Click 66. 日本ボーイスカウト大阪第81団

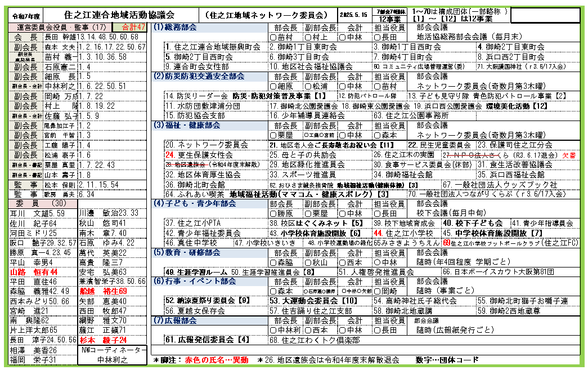click(499, 271)
